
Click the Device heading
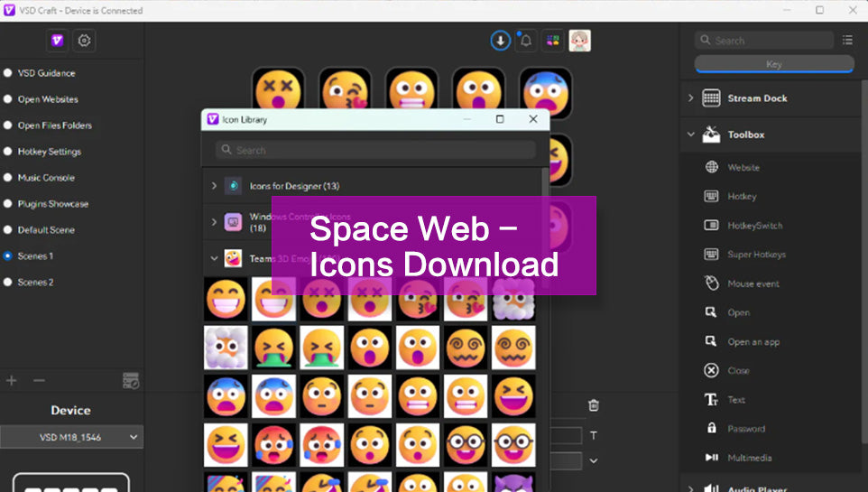[71, 410]
